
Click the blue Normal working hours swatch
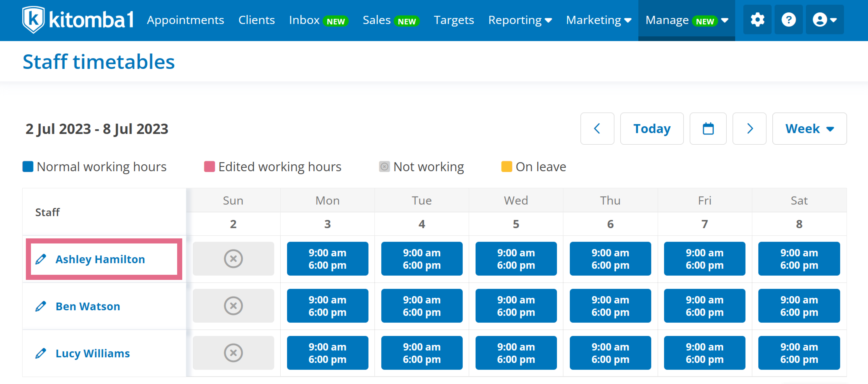(28, 167)
